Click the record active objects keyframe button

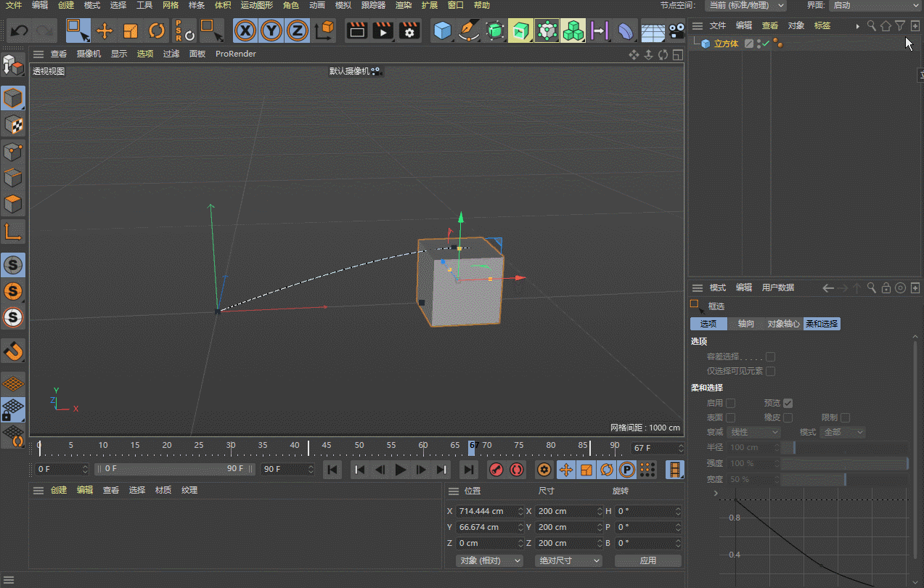pyautogui.click(x=496, y=470)
